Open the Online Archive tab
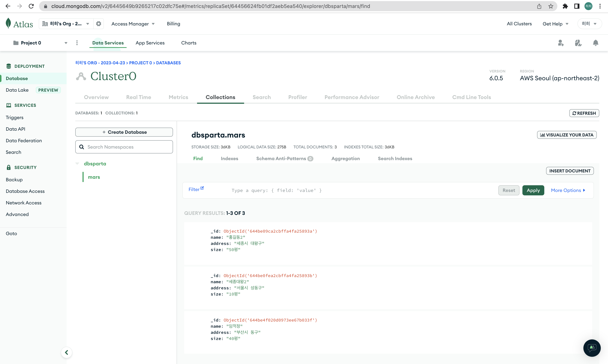The width and height of the screenshot is (608, 364). (x=415, y=97)
